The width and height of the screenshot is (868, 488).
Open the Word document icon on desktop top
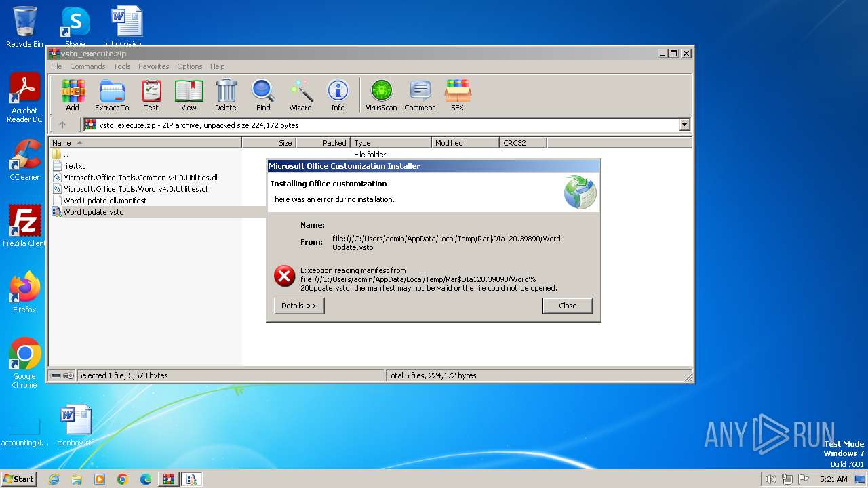point(126,26)
